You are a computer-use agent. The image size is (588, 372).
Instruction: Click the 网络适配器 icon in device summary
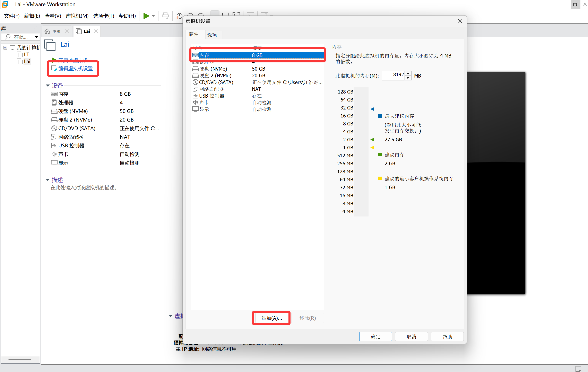(54, 137)
